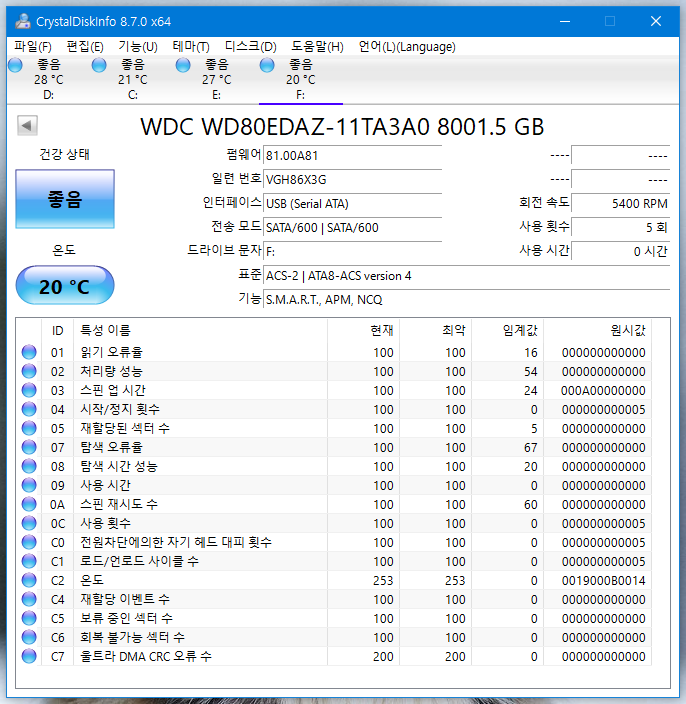This screenshot has height=704, width=686.
Task: Click the 임계값 column header
Action: pyautogui.click(x=507, y=331)
